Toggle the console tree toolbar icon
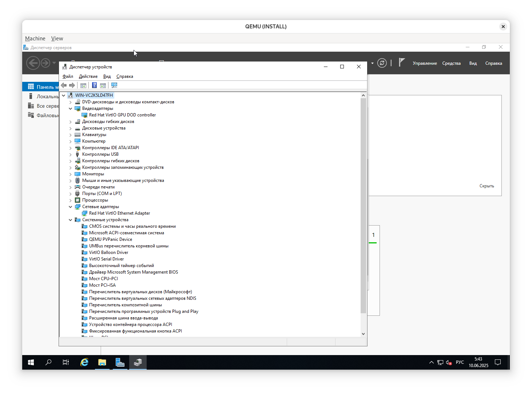Image resolution: width=532 pixels, height=394 pixels. click(x=83, y=85)
